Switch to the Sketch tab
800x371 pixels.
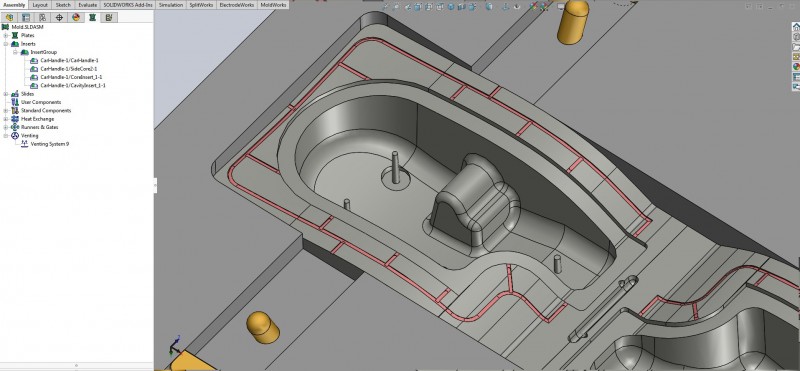pyautogui.click(x=63, y=5)
